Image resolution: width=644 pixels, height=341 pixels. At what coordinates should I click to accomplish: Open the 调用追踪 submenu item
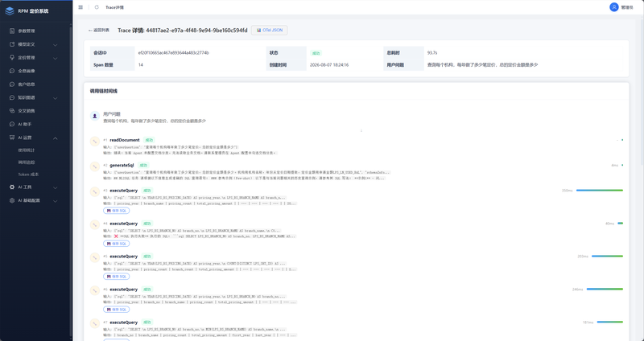pyautogui.click(x=27, y=162)
